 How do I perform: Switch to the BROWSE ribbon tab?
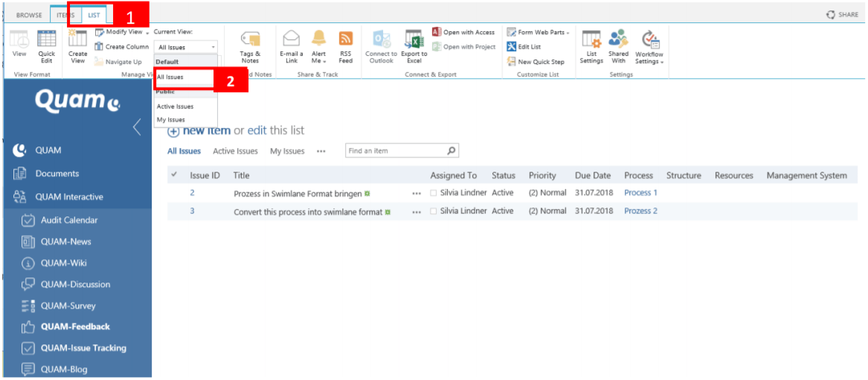tap(29, 15)
